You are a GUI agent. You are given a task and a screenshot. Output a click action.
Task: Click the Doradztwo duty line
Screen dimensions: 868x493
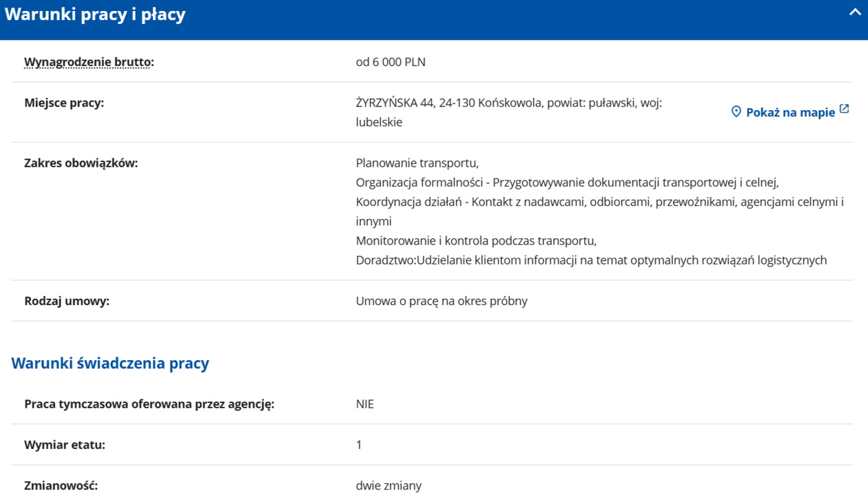click(x=591, y=260)
